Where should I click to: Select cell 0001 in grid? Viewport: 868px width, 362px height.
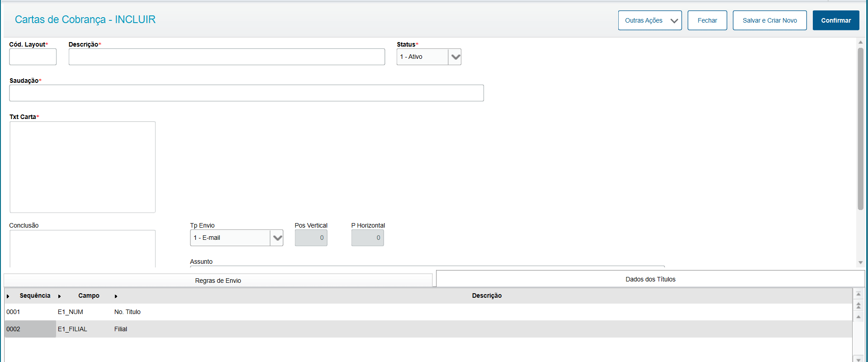(x=30, y=312)
